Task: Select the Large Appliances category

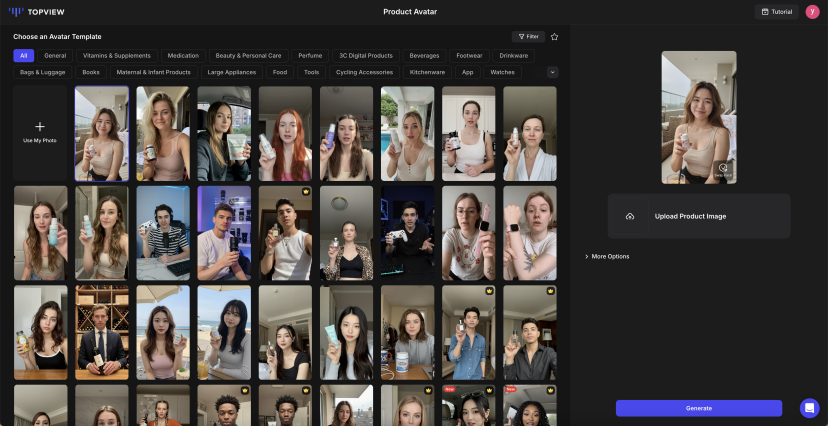Action: 232,72
